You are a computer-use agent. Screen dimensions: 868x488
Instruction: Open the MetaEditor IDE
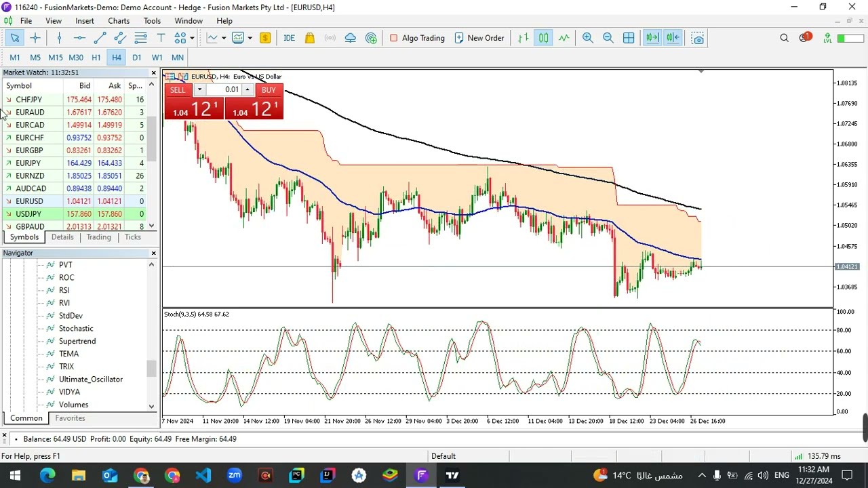(x=289, y=38)
